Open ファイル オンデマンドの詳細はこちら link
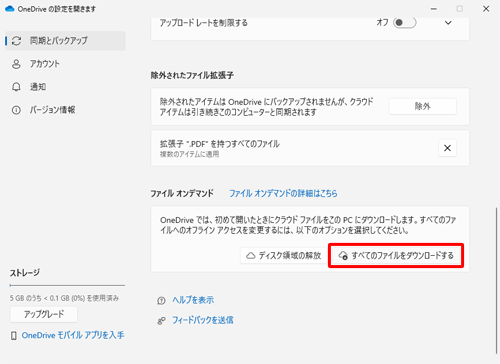The height and width of the screenshot is (364, 500). coord(283,193)
